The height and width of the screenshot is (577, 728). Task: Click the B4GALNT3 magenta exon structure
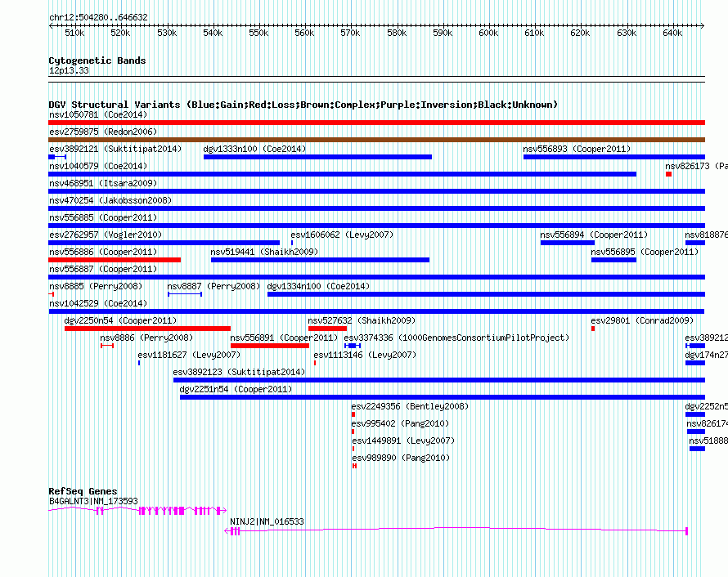[x=137, y=511]
